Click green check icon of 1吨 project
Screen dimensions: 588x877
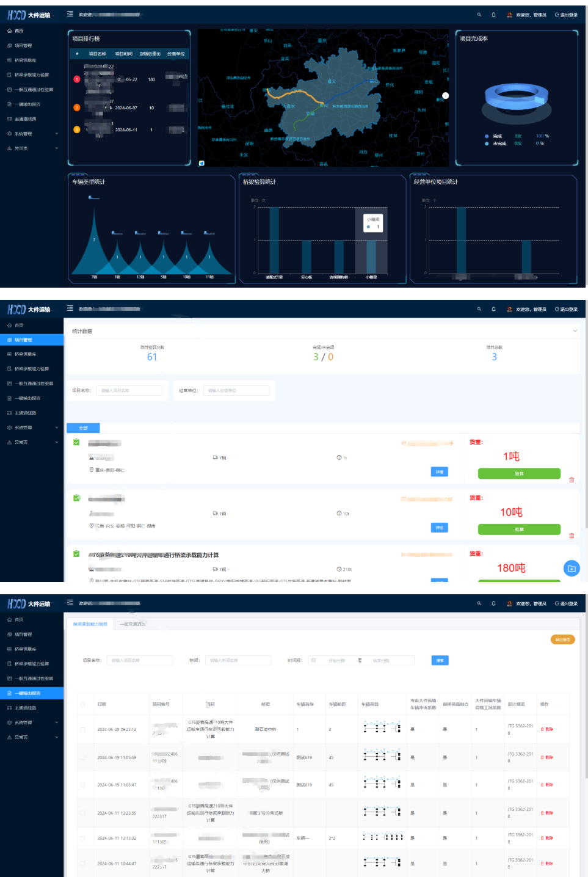76,442
